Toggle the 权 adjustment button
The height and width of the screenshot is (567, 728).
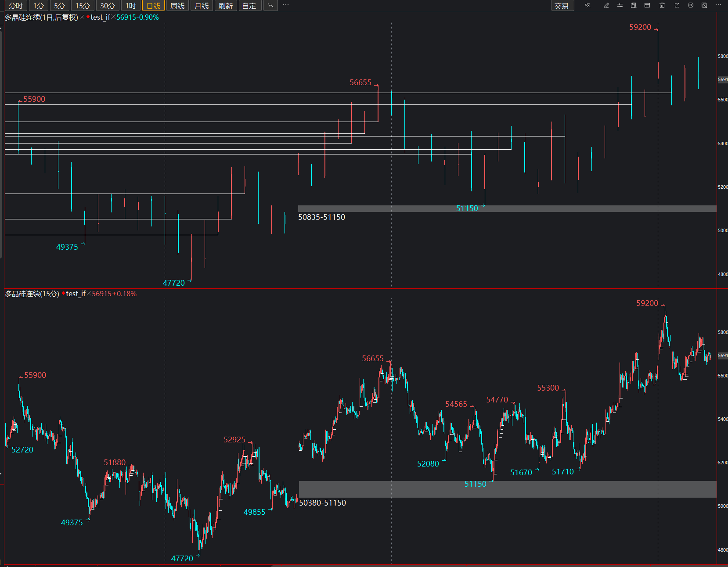(x=587, y=6)
